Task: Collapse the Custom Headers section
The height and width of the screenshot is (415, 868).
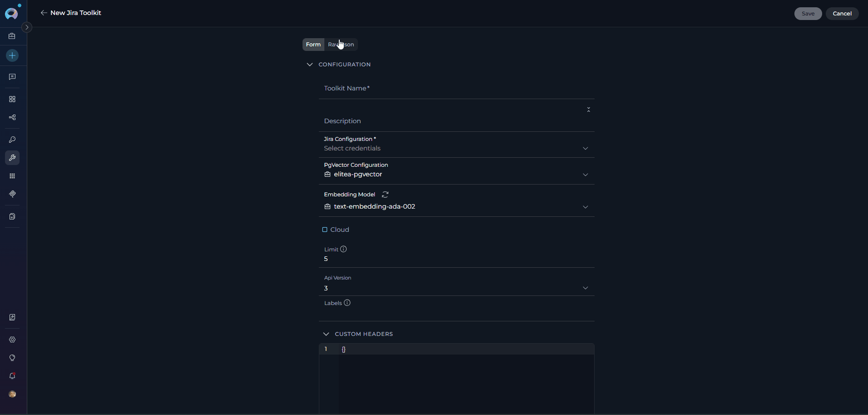Action: [x=326, y=334]
